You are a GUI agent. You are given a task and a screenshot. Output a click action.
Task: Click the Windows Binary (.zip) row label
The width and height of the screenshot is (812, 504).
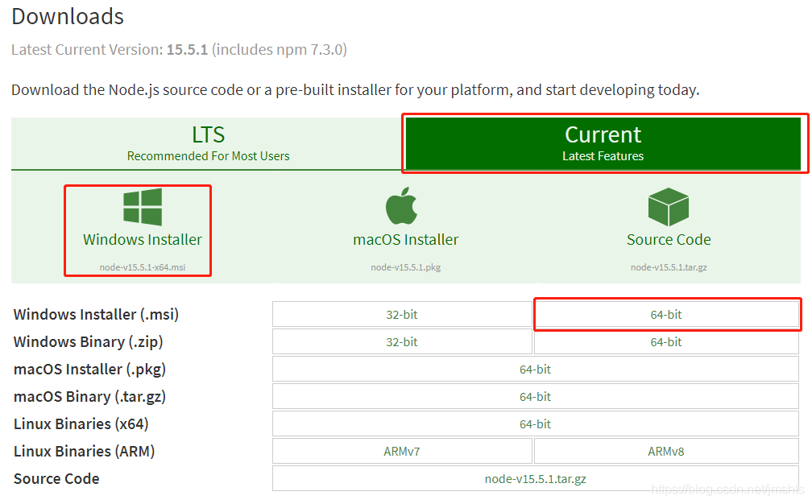coord(89,342)
